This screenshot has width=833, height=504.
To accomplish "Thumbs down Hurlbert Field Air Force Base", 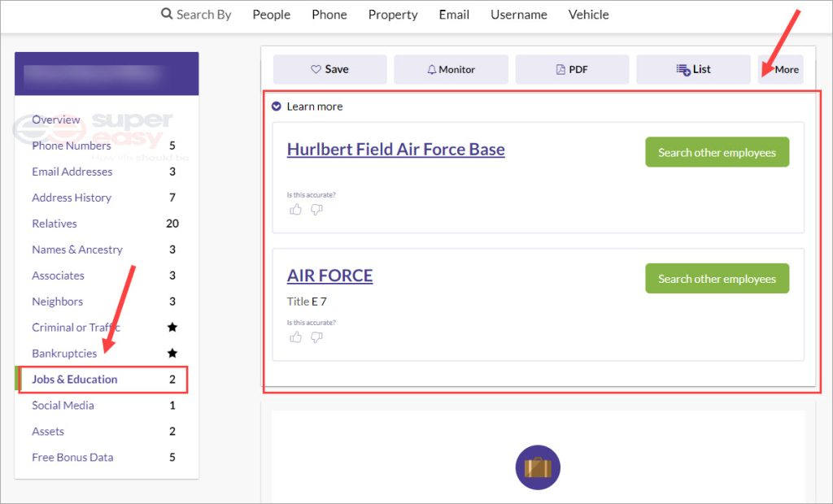I will tap(316, 210).
